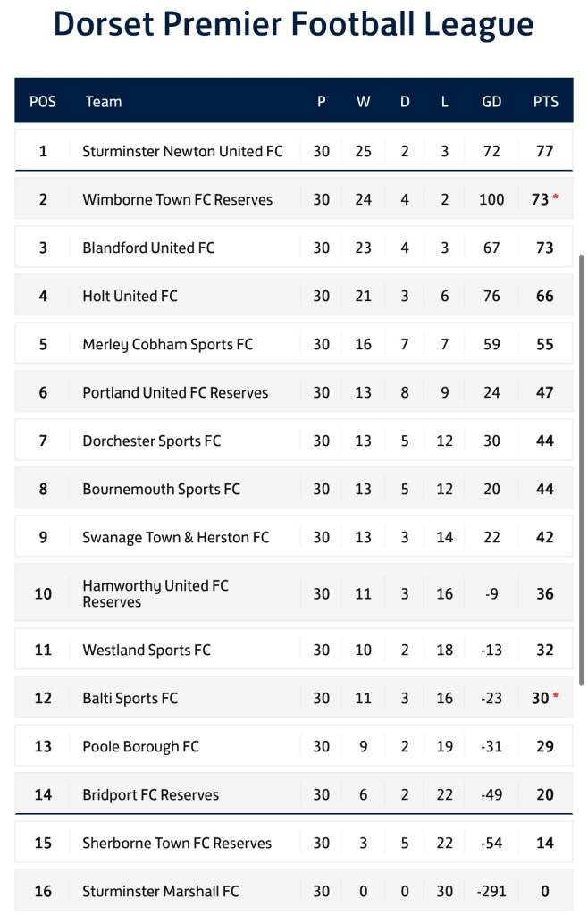Open Merley Cobham Sports FC entry
588x915 pixels.
167,344
